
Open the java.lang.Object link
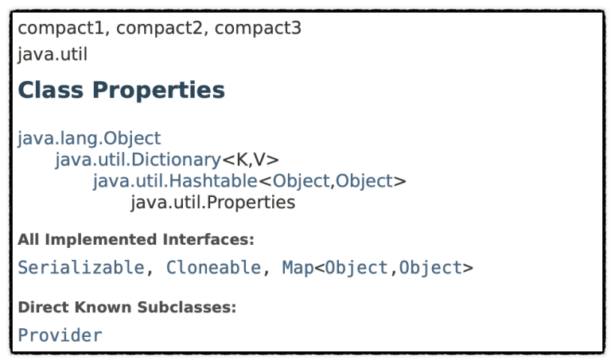pos(89,138)
